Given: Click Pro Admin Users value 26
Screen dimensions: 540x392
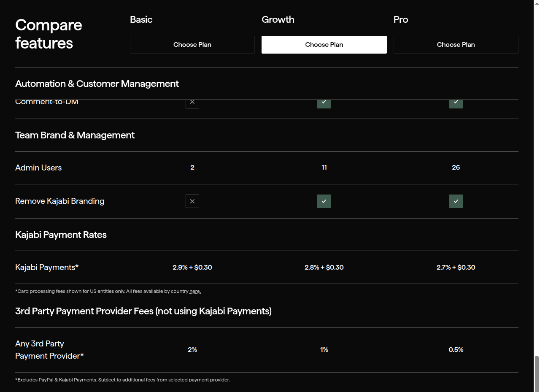Looking at the screenshot, I should pyautogui.click(x=456, y=168).
